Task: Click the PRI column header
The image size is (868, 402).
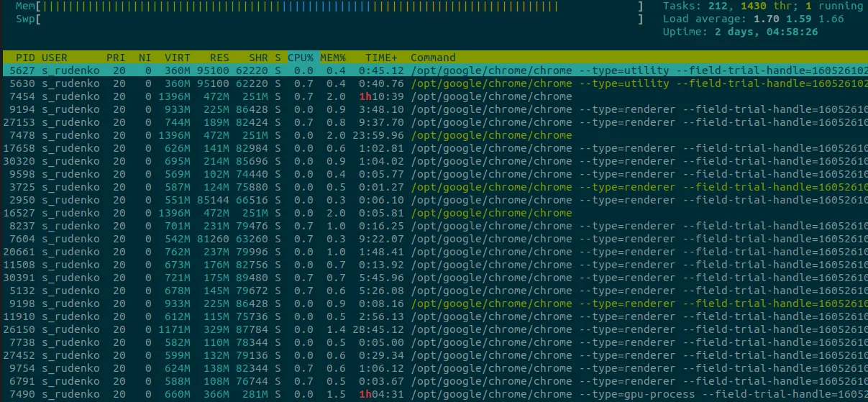Action: pyautogui.click(x=116, y=58)
